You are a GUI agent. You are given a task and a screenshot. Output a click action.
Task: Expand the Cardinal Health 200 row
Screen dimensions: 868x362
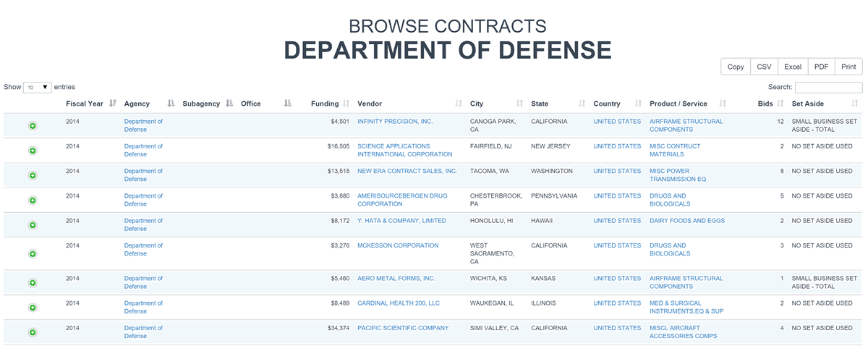point(33,308)
